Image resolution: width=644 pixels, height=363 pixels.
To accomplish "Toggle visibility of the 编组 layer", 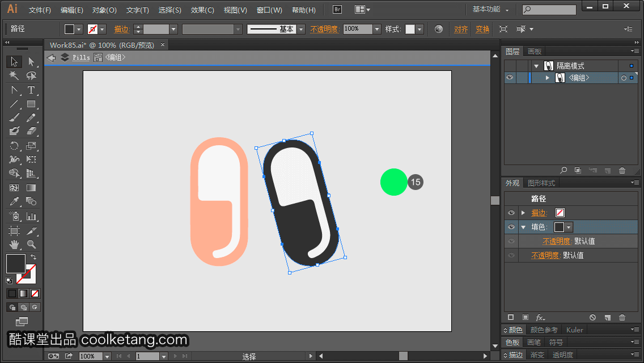I will coord(510,78).
